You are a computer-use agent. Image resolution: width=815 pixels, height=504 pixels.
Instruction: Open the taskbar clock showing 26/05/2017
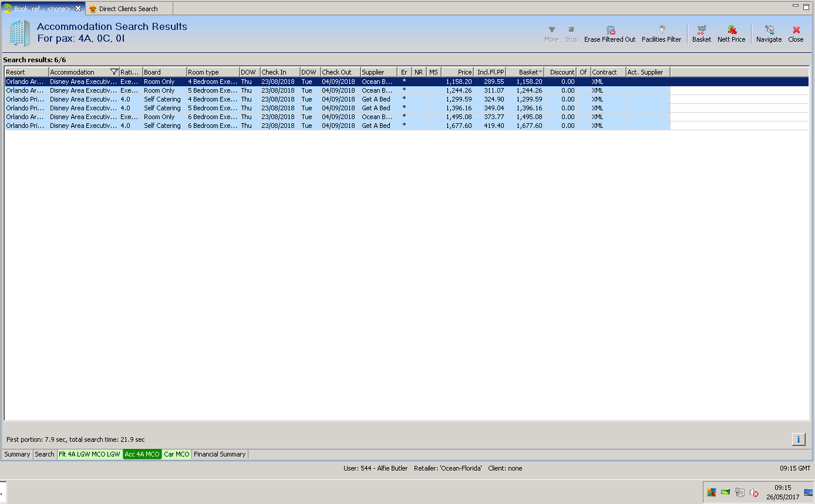(x=783, y=492)
